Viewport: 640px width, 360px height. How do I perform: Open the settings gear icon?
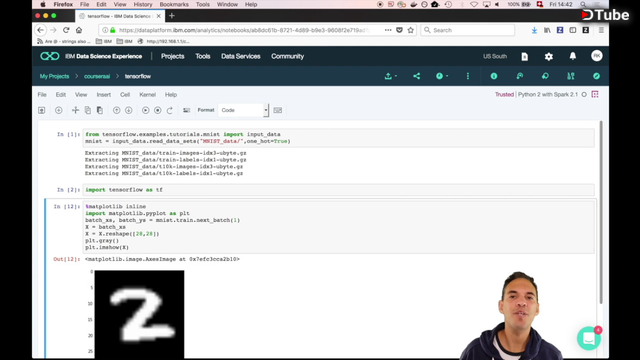[x=549, y=56]
